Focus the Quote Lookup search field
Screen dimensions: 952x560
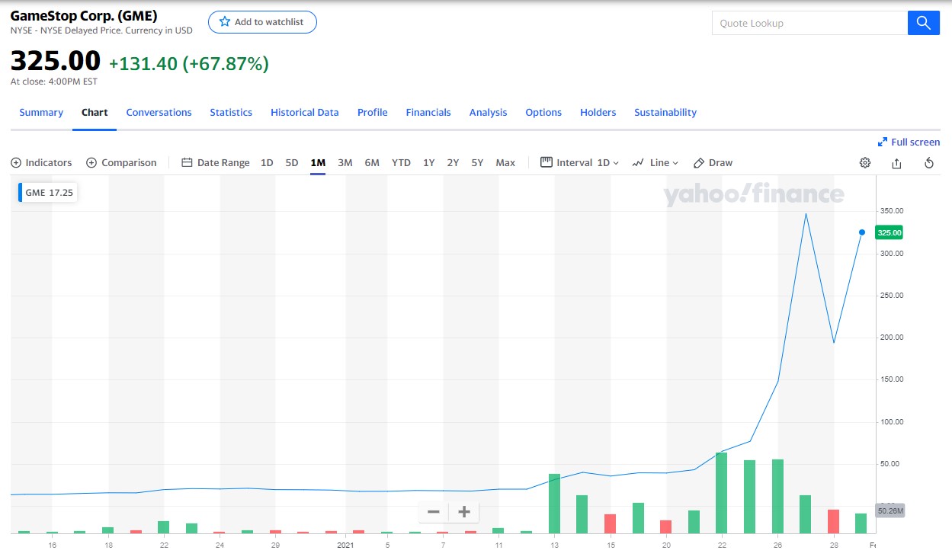(x=809, y=23)
